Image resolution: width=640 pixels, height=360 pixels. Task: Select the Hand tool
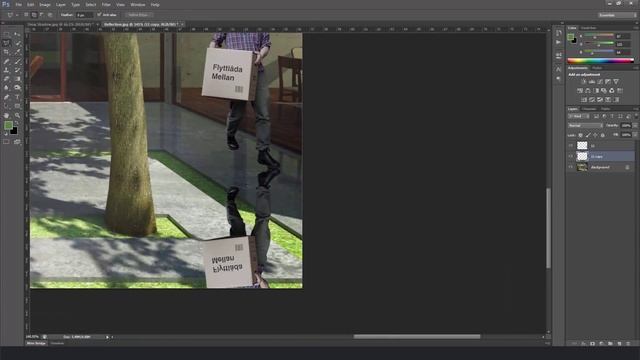(6, 116)
